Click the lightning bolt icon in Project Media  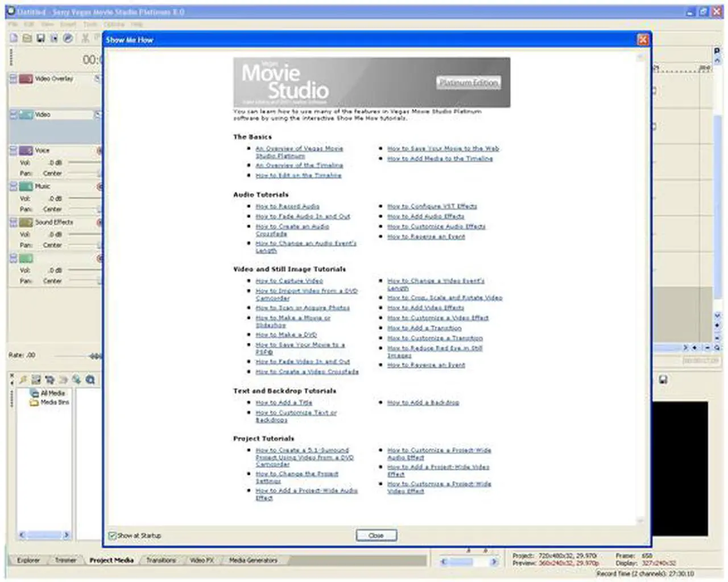(x=23, y=380)
